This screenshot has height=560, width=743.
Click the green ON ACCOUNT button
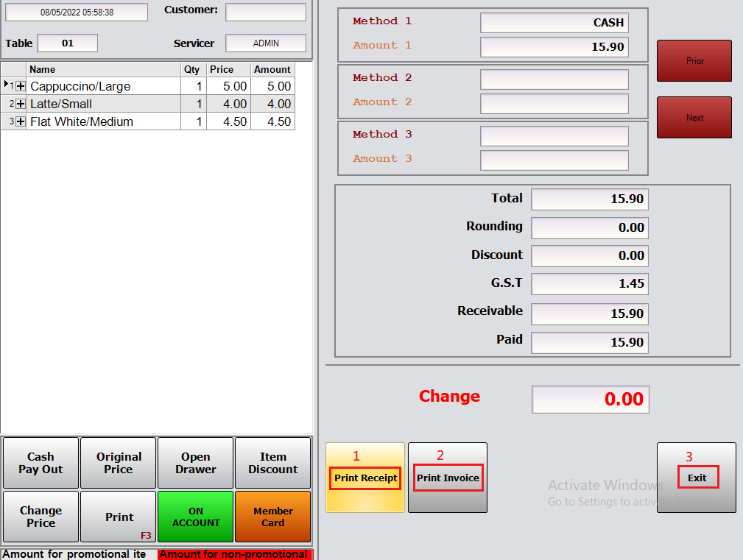point(196,517)
